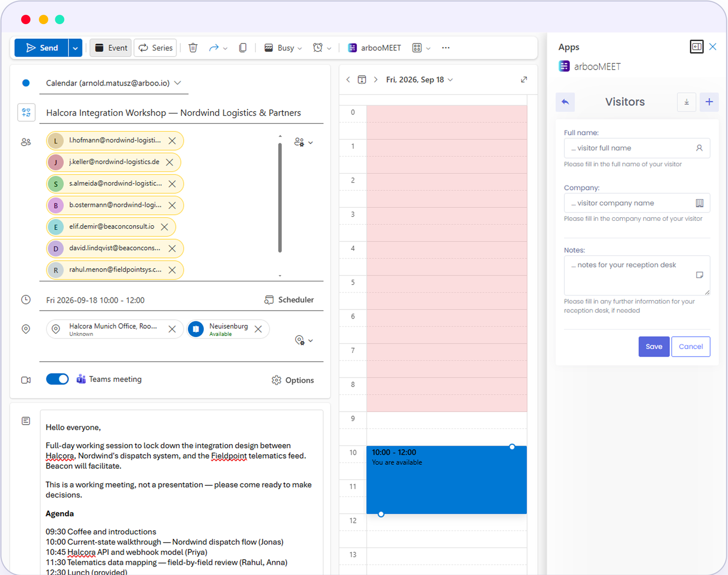Click the bottom handle of the event block
This screenshot has width=728, height=575.
pos(381,514)
